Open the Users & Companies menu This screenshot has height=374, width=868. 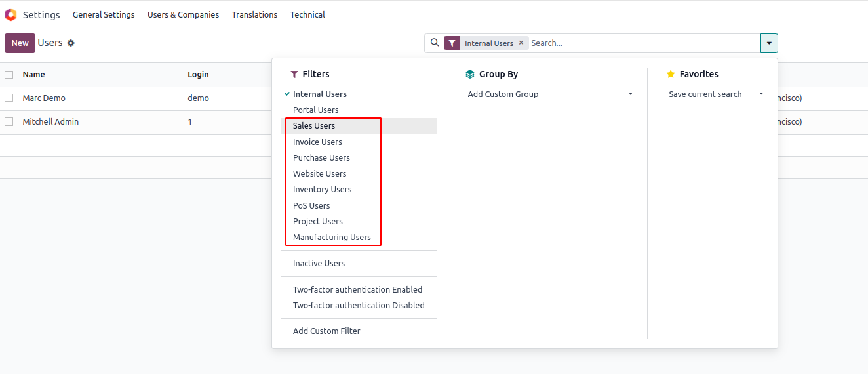(x=183, y=14)
